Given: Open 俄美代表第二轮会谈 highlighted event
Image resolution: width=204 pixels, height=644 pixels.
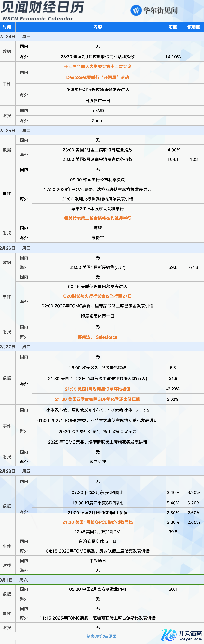Looking at the screenshot, I should pyautogui.click(x=98, y=218).
